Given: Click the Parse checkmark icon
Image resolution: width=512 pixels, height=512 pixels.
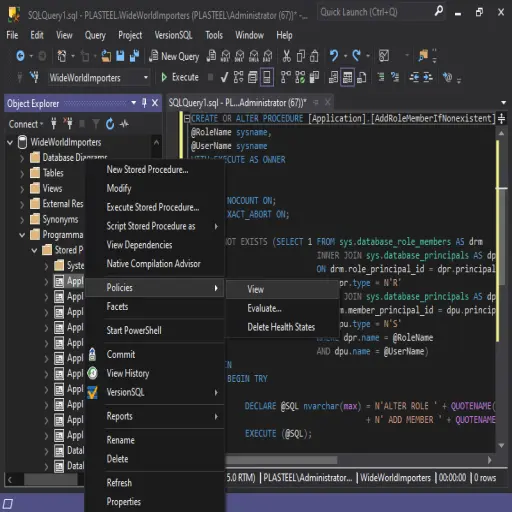Looking at the screenshot, I should click(x=224, y=78).
